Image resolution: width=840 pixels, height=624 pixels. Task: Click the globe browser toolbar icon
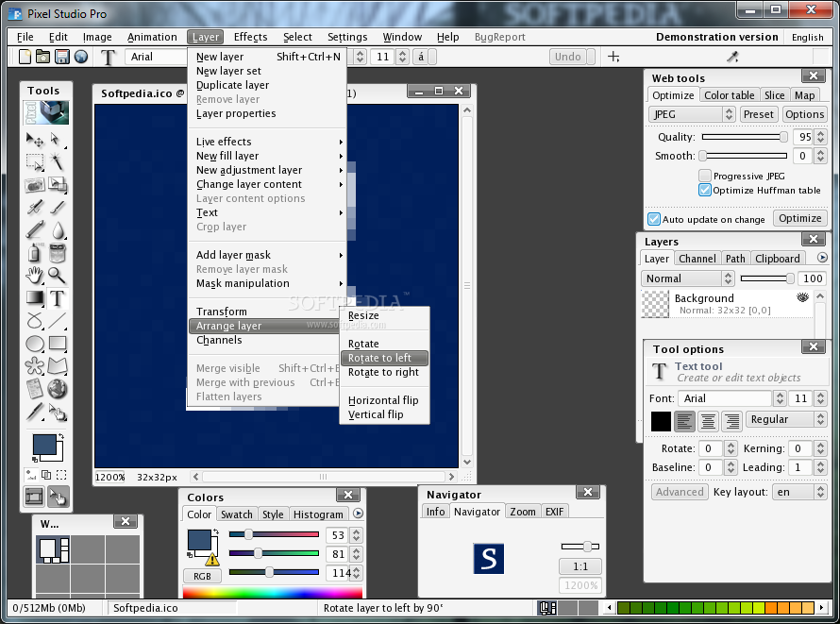click(81, 57)
